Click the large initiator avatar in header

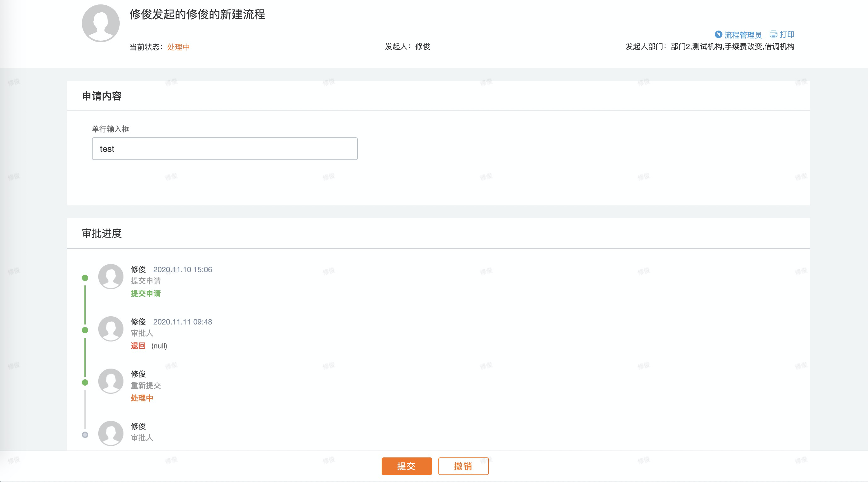pyautogui.click(x=101, y=23)
